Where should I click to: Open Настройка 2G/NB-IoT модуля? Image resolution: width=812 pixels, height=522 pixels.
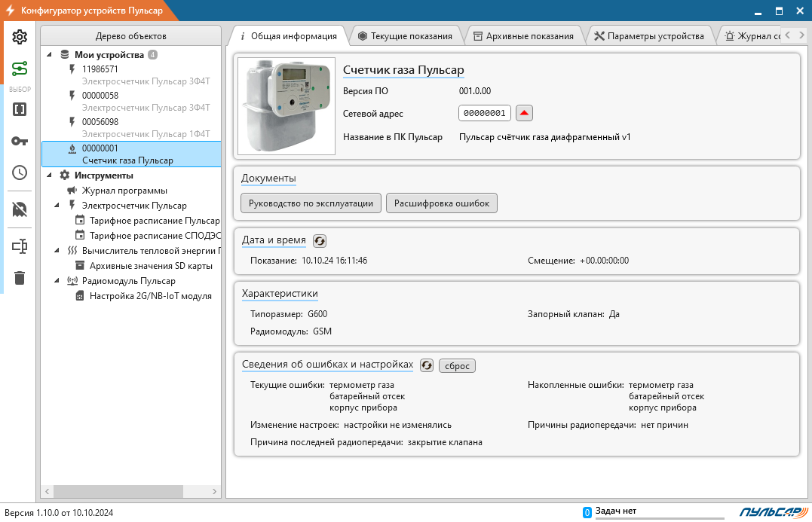click(x=151, y=296)
